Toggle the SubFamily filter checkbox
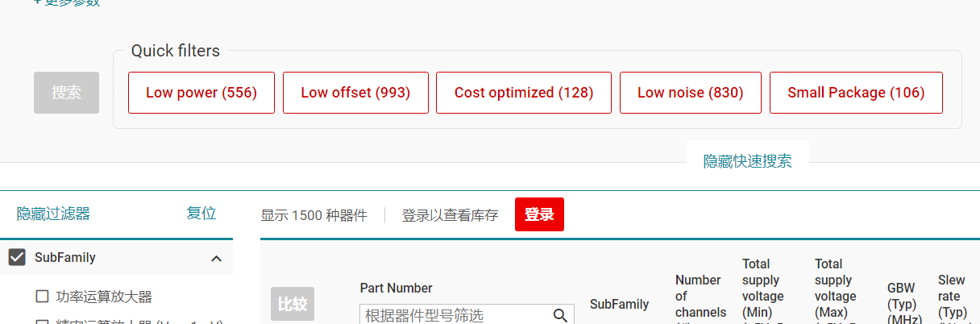Screen dimensions: 980x324 17,258
